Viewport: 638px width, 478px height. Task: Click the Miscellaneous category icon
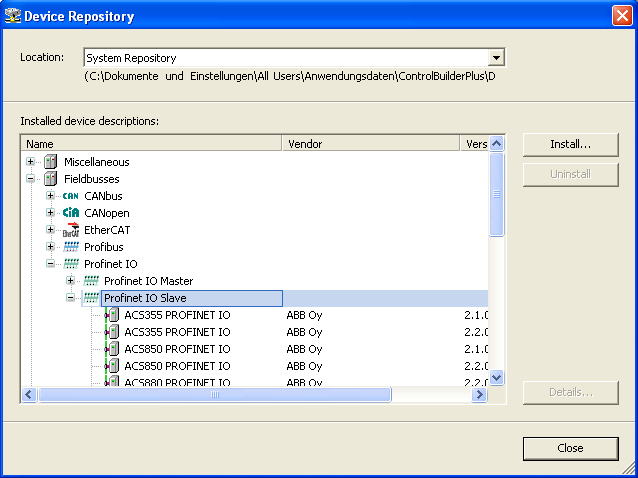click(x=50, y=162)
